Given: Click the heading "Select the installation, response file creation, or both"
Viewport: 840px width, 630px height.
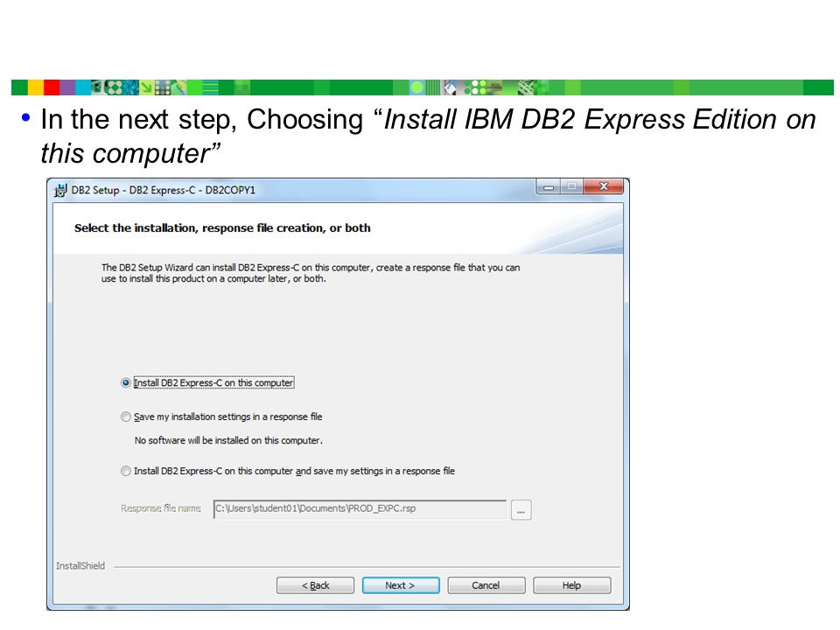Looking at the screenshot, I should (222, 228).
